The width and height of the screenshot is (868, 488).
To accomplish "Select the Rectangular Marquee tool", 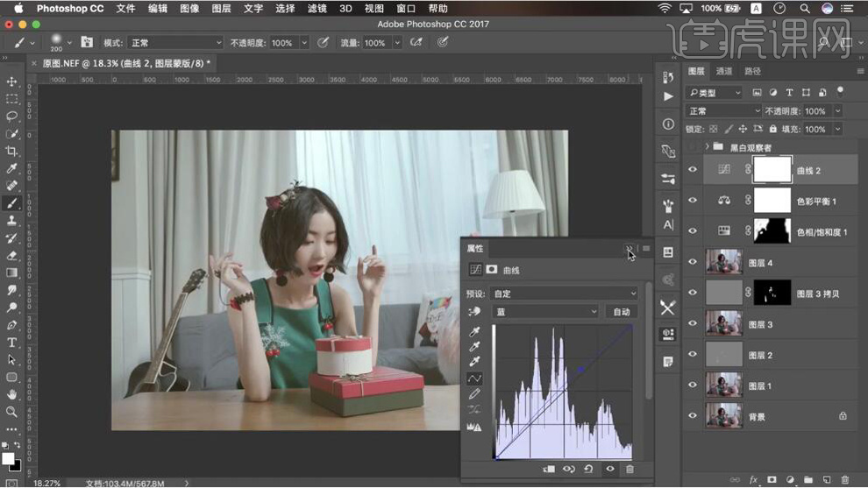I will click(x=11, y=99).
